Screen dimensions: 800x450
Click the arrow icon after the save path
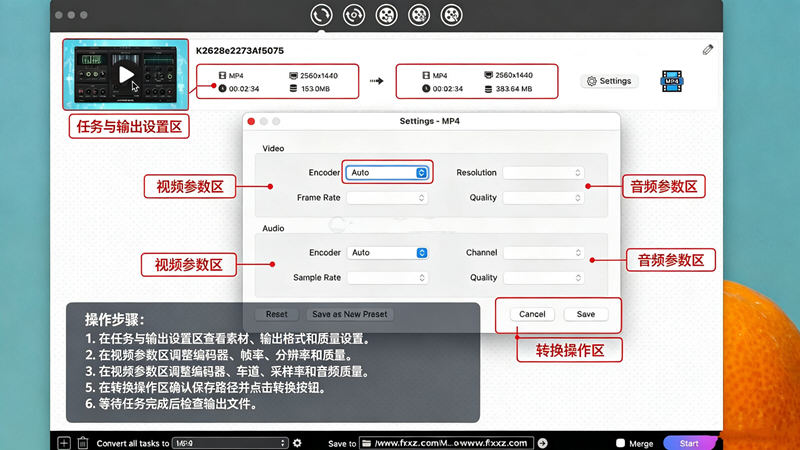click(543, 443)
